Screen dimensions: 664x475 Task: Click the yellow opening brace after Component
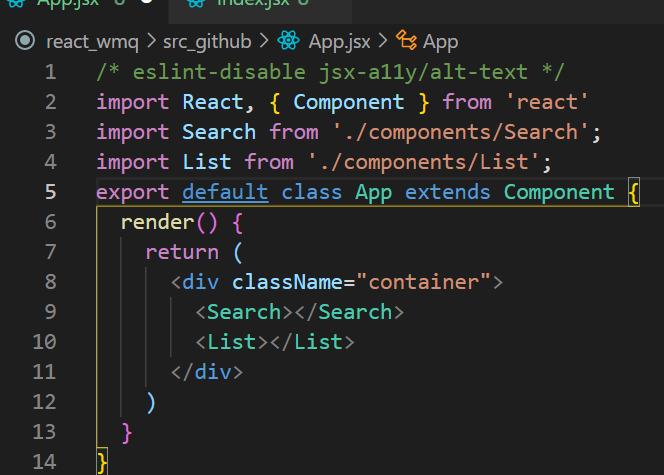(633, 192)
